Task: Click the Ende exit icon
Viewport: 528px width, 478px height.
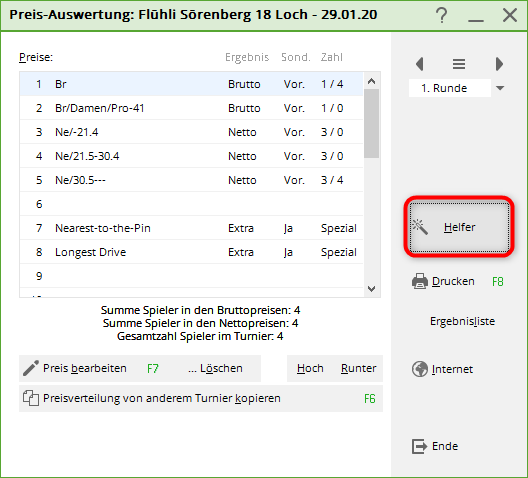Action: tap(419, 446)
